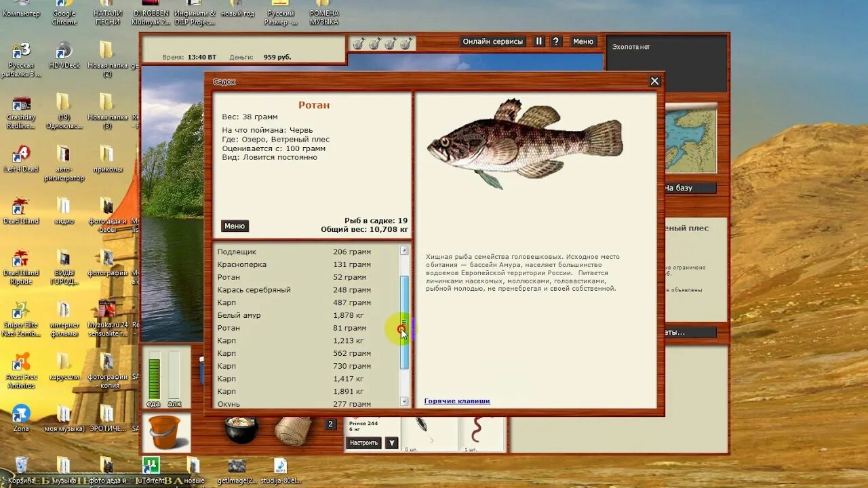Open uTorrent desktop shortcut
The height and width of the screenshot is (488, 868).
(x=151, y=470)
